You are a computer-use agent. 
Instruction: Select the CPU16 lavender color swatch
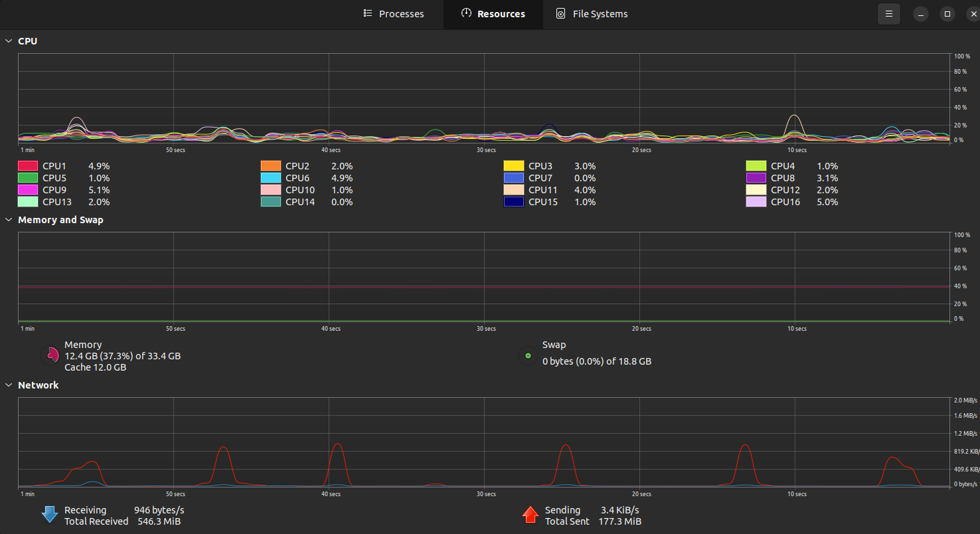756,202
